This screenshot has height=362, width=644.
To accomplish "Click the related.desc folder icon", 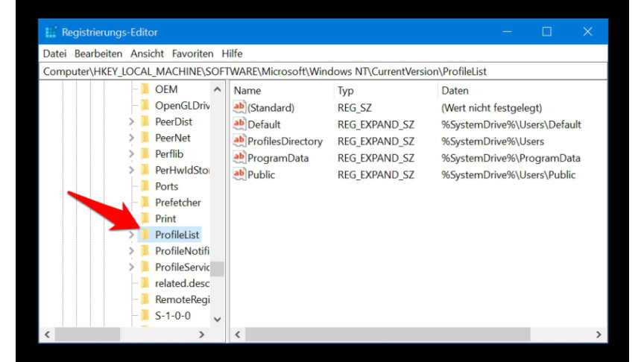I will pos(145,283).
